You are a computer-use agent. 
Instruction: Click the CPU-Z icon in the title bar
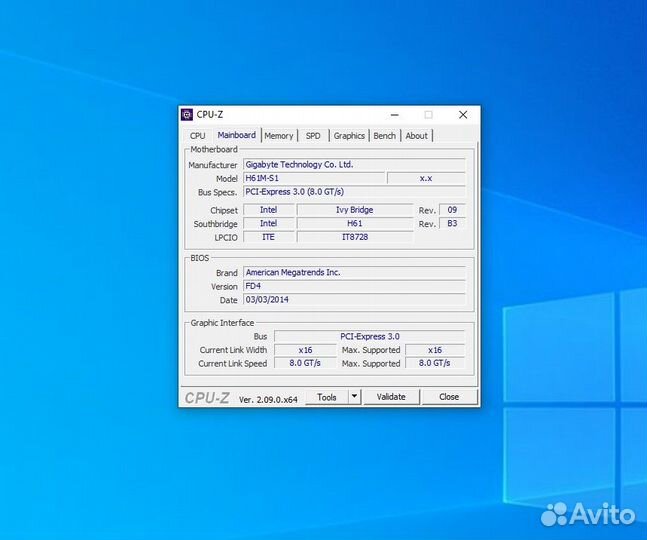[187, 115]
